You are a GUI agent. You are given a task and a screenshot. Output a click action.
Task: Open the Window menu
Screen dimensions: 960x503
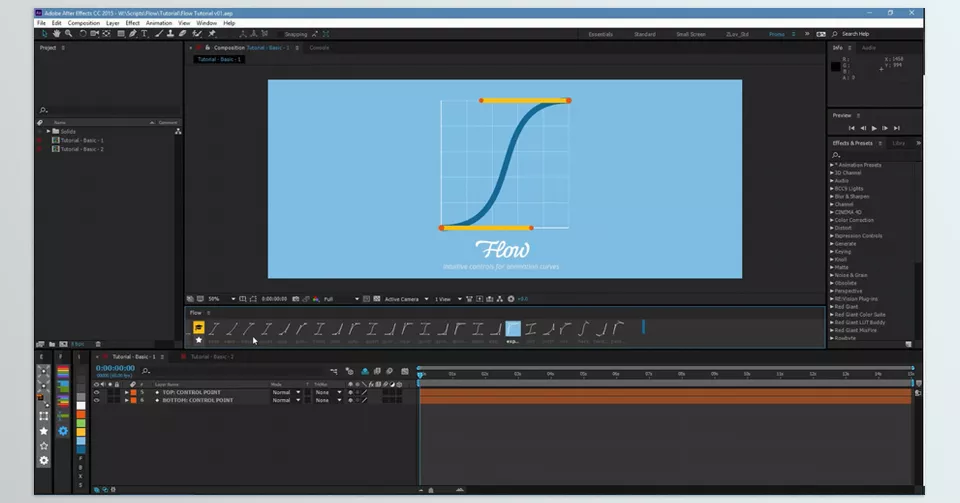[206, 23]
